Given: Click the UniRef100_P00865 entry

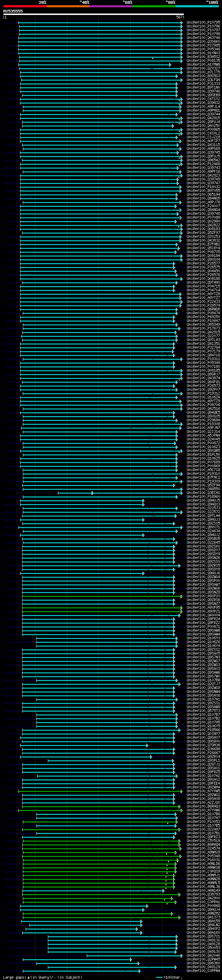Looking at the screenshot, I should click(203, 129).
